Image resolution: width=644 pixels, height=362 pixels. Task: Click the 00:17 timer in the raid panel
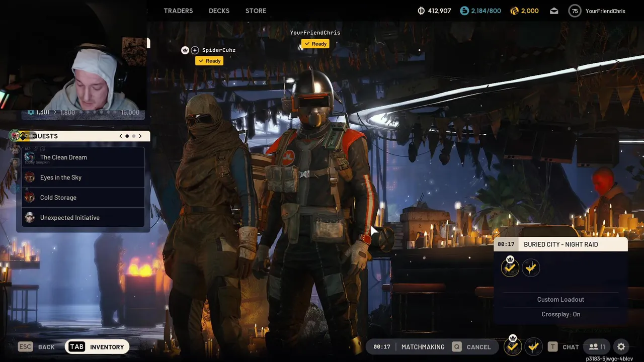pos(506,244)
